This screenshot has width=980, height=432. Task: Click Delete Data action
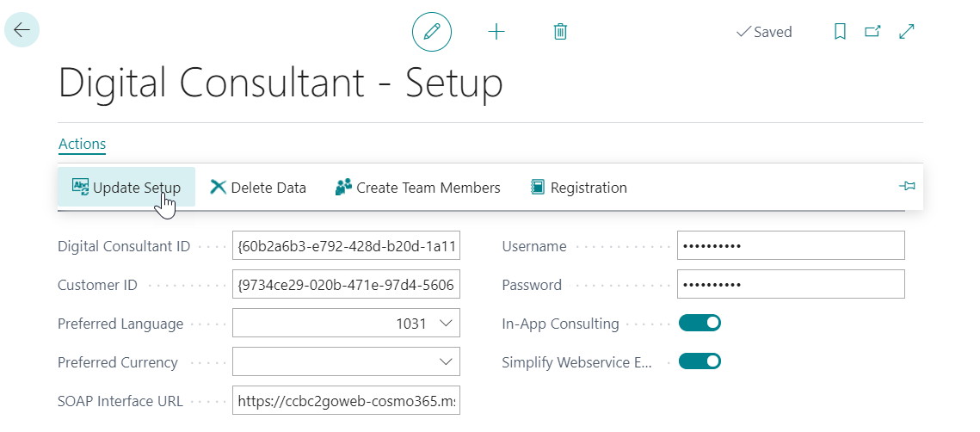[x=258, y=188]
